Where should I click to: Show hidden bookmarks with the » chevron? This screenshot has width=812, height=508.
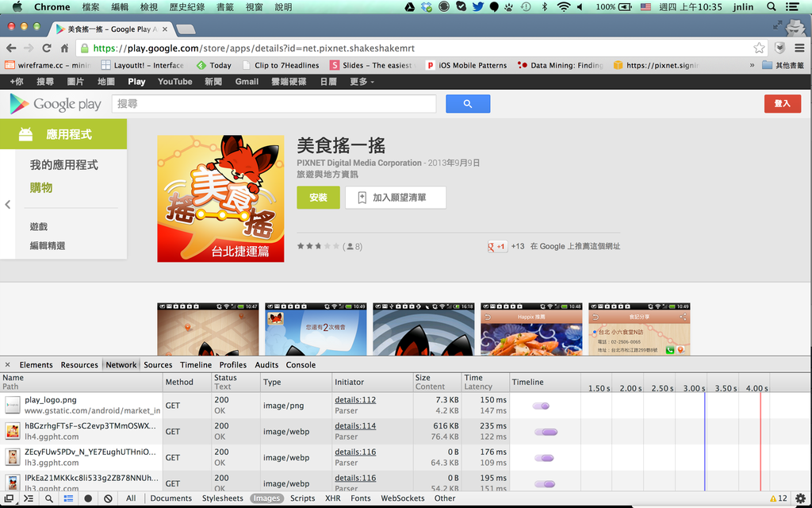point(752,65)
